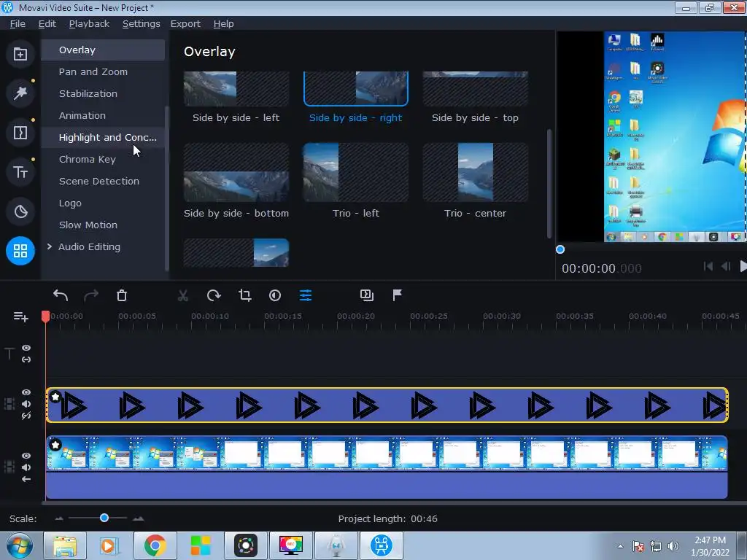Select the Overlay tool
This screenshot has width=747, height=560.
(x=103, y=50)
